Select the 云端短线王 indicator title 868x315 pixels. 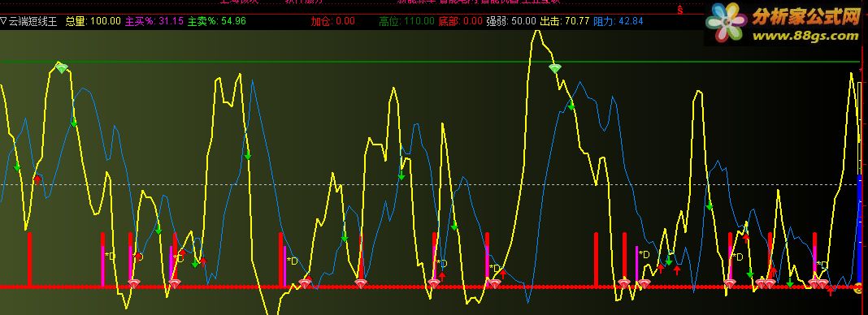[33, 22]
